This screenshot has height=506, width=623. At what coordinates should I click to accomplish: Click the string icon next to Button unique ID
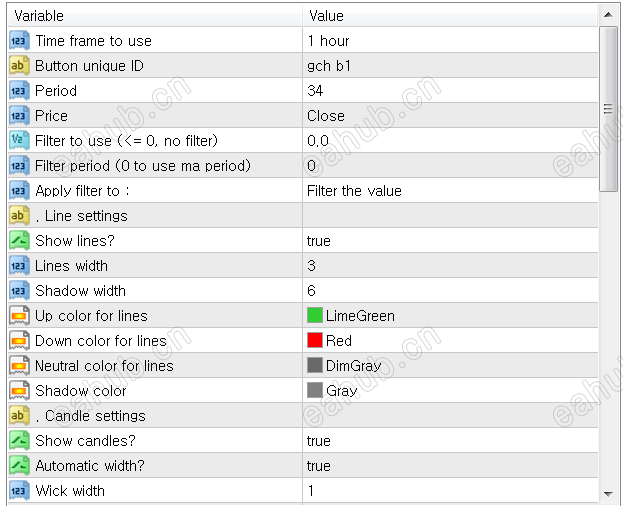(19, 66)
